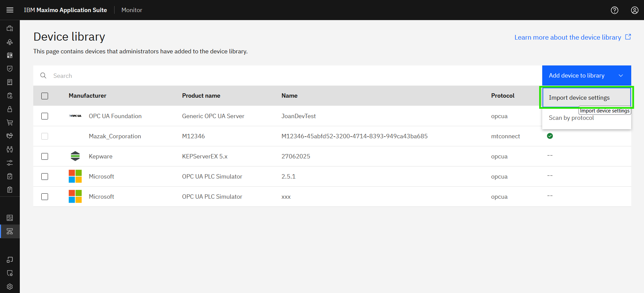Click the briefcase icon in sidebar
644x293 pixels.
(x=10, y=29)
